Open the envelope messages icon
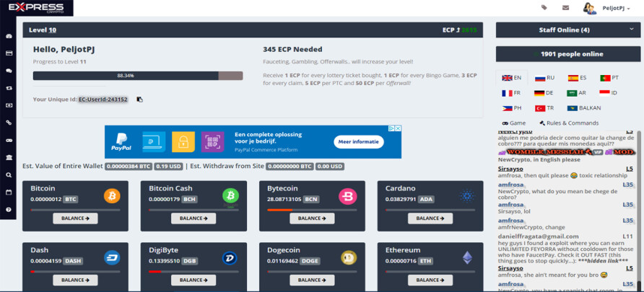Viewport: 644px width, 292px height. [x=565, y=7]
